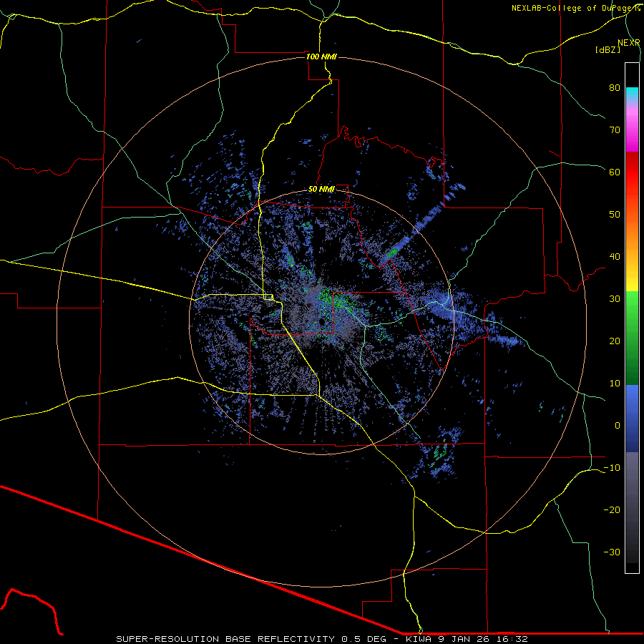Click the 50 NMI range ring label

pos(321,189)
